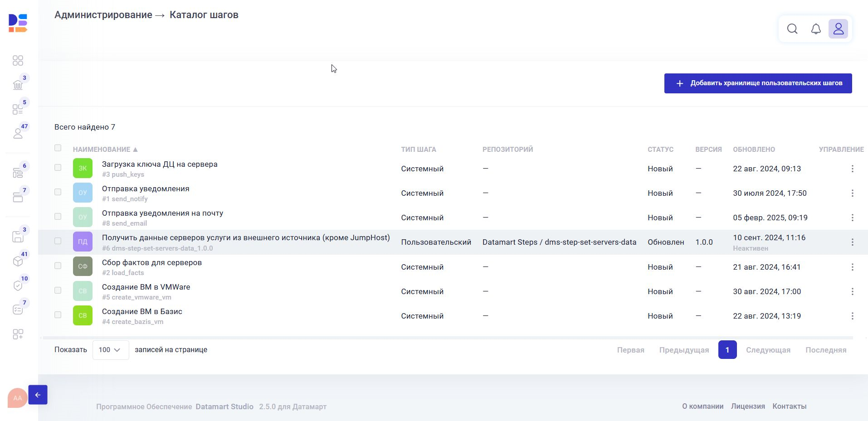
Task: Open actions menu for Сбор фактов для серверов
Action: 852,267
